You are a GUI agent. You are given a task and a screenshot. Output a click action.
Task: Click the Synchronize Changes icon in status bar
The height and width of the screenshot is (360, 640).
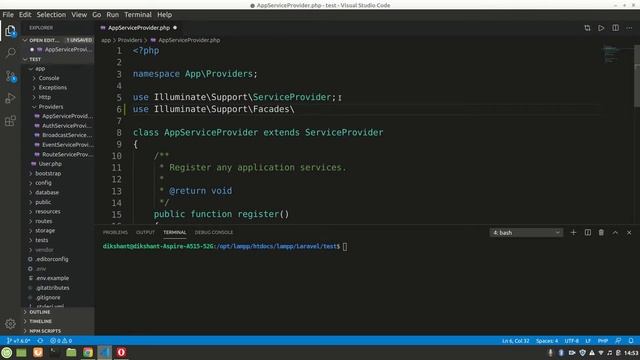40,340
